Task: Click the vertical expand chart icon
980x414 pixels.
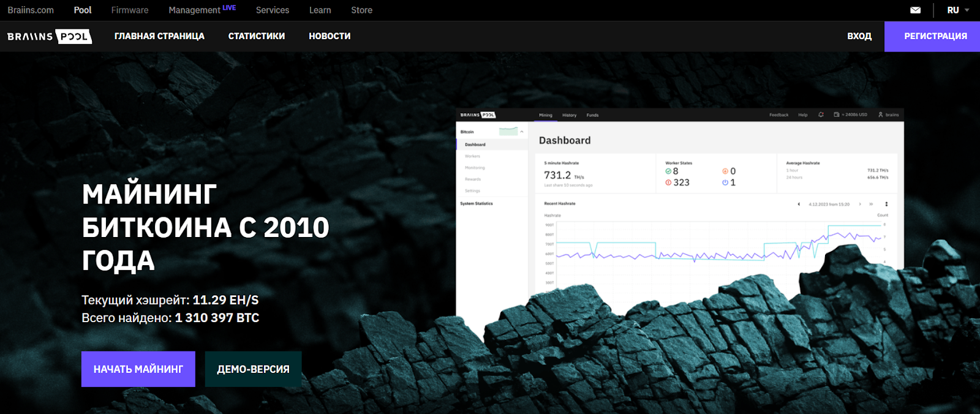Action: 886,204
